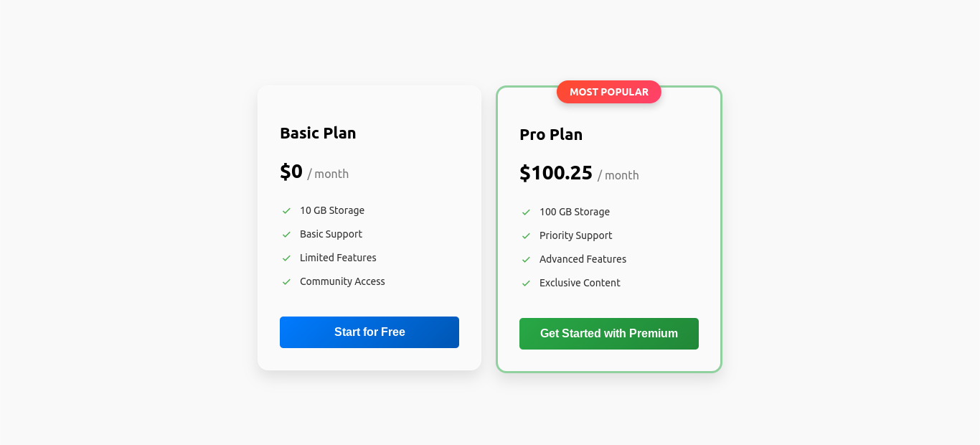
Task: Click the checkmark beside Basic Support
Action: click(286, 234)
